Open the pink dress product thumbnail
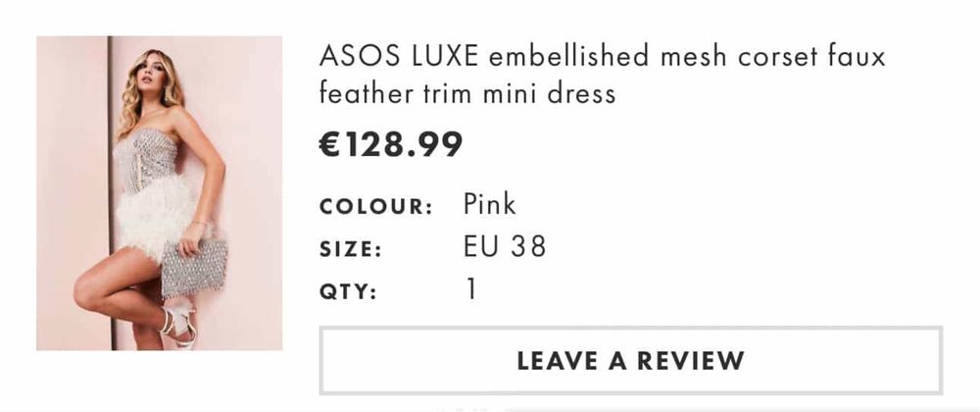980x412 pixels. click(x=160, y=193)
